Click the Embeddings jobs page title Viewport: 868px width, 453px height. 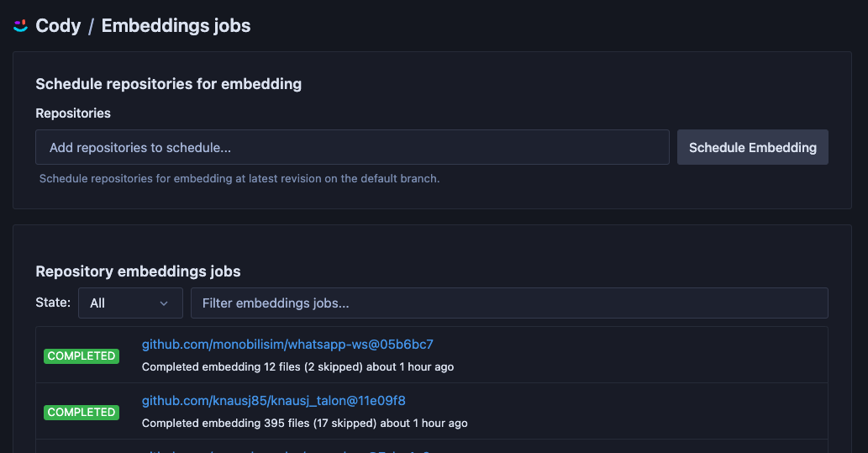176,25
